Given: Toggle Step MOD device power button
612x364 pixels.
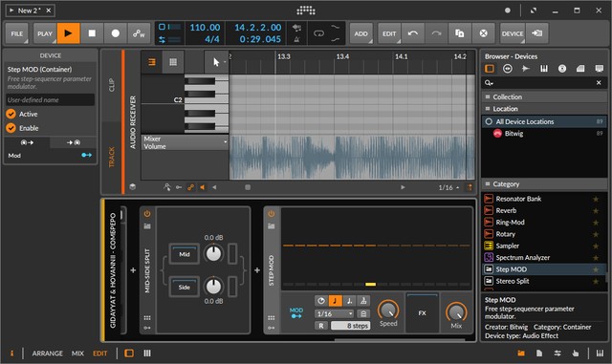Looking at the screenshot, I should (272, 214).
